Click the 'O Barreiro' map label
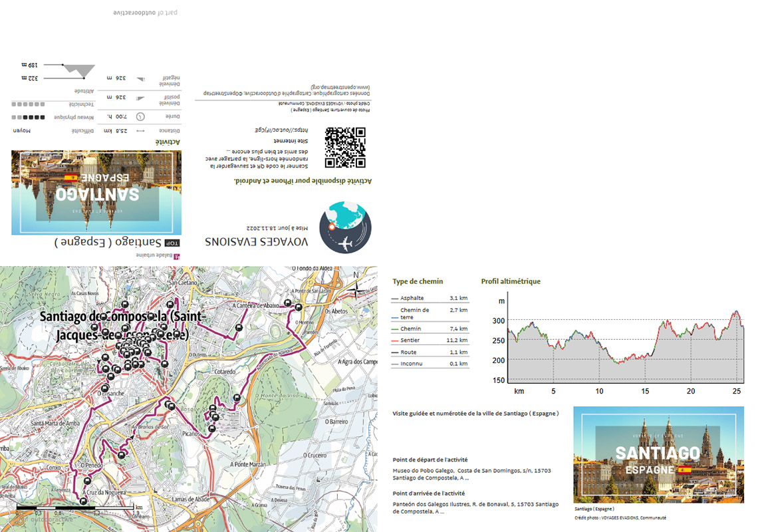The image size is (758, 532). pos(336,422)
